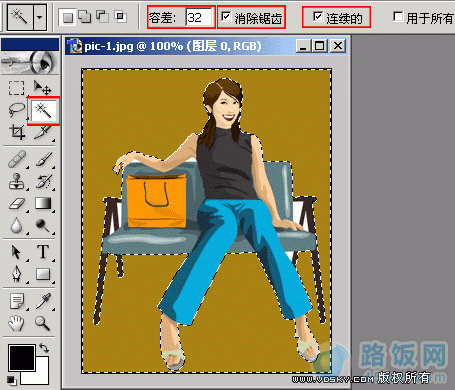455x390 pixels.
Task: Select the Gradient tool
Action: [43, 203]
